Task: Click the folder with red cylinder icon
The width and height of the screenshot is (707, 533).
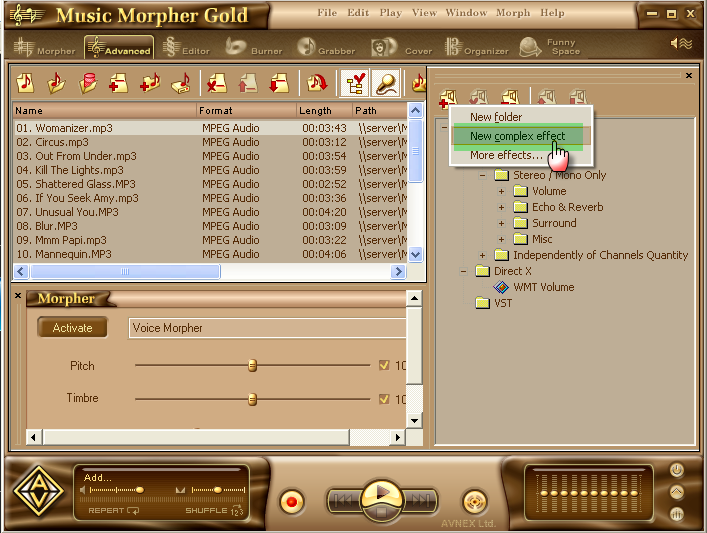Action: click(87, 83)
